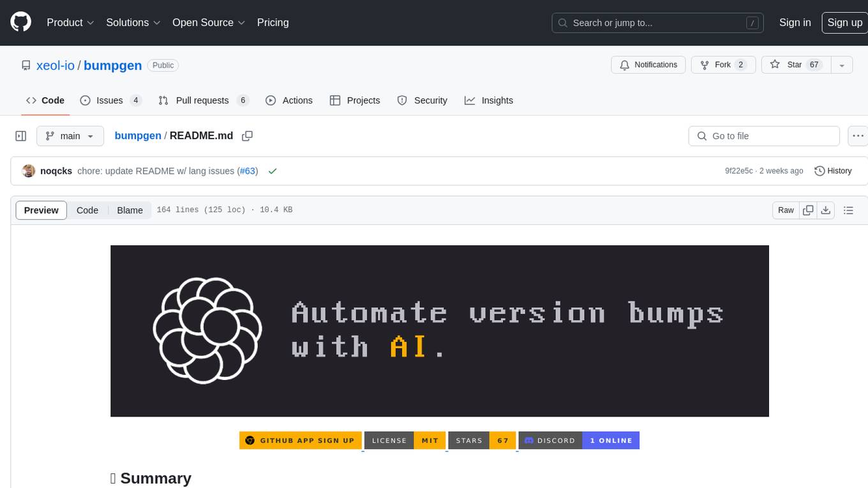This screenshot has height=488, width=868.
Task: Fork the repository
Action: tap(723, 65)
